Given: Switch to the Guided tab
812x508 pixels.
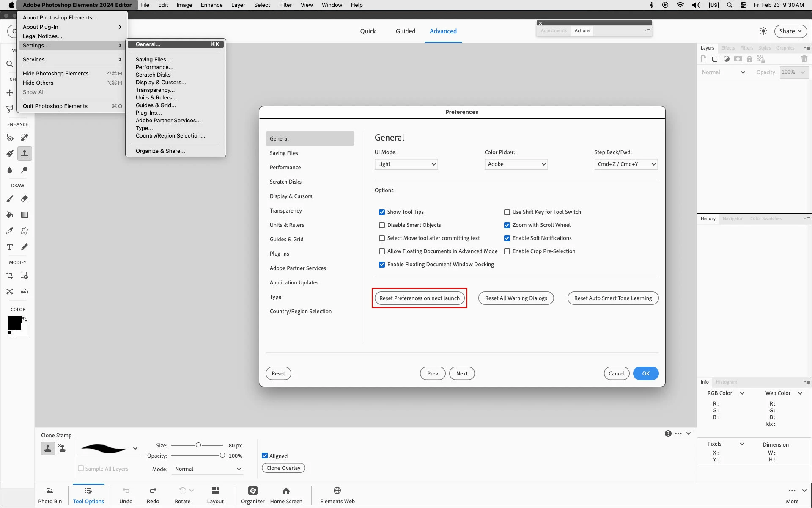Looking at the screenshot, I should (x=405, y=31).
